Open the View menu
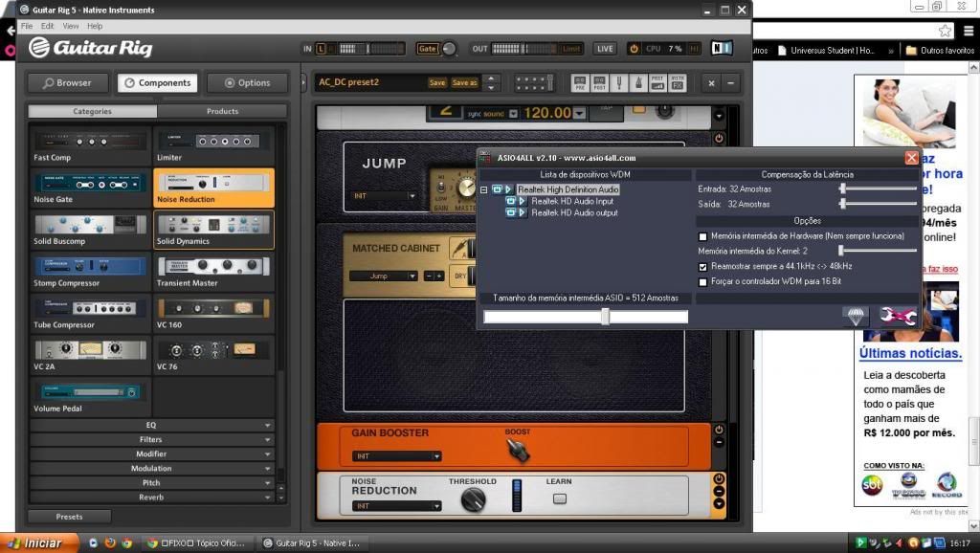Screen dimensions: 980x553 [x=71, y=26]
